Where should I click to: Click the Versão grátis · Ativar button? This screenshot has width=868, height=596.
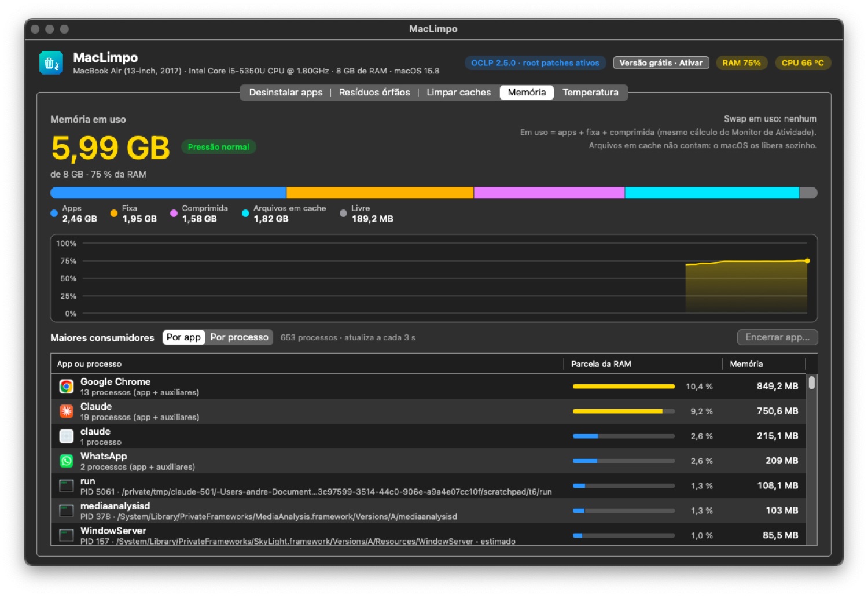click(x=661, y=63)
